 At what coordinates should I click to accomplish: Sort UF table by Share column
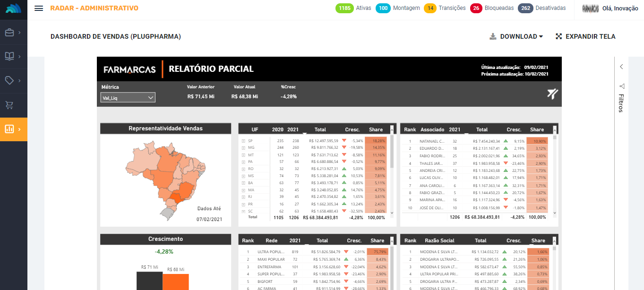[376, 129]
